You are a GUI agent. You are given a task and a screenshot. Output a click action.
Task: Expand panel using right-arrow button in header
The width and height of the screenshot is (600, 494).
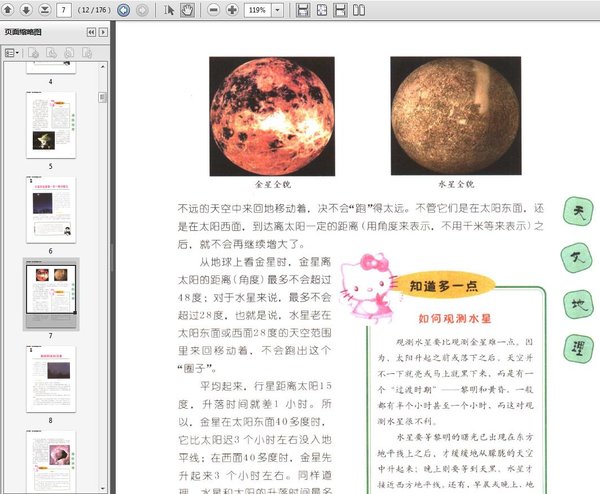click(102, 32)
